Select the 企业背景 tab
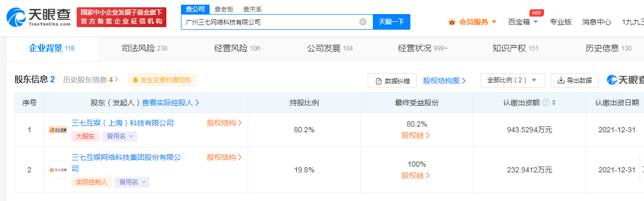This screenshot has height=201, width=644. tap(52, 48)
